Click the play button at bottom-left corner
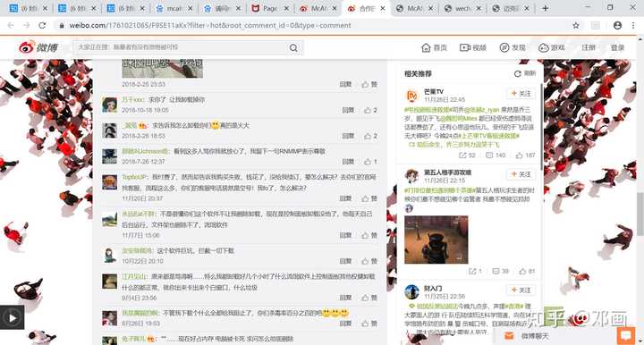This screenshot has height=345, width=644. [12, 317]
